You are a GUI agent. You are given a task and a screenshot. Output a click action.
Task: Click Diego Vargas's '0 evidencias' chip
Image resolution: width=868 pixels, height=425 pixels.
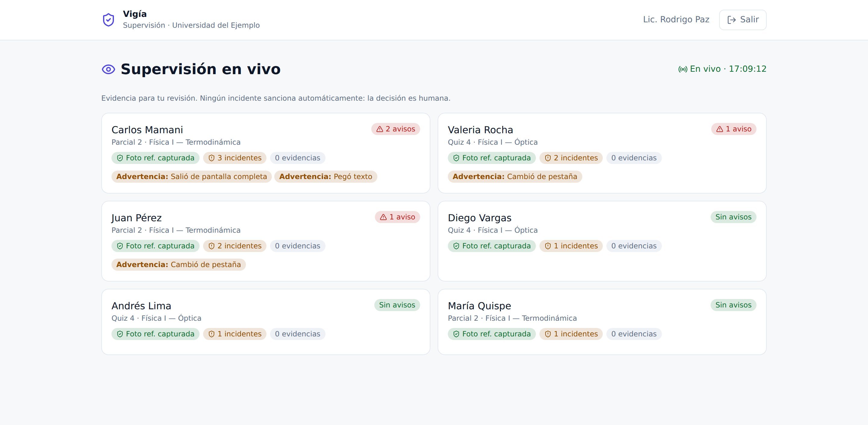pos(634,246)
